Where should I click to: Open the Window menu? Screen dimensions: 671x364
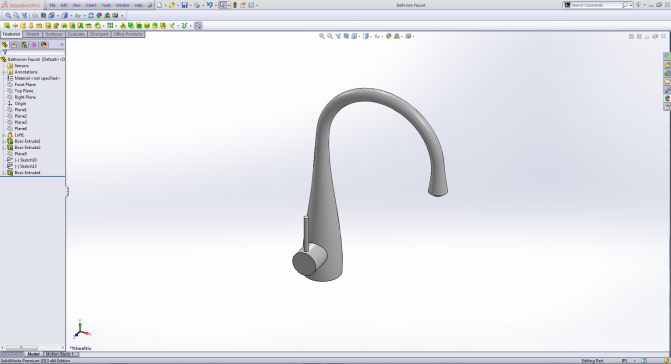(123, 5)
